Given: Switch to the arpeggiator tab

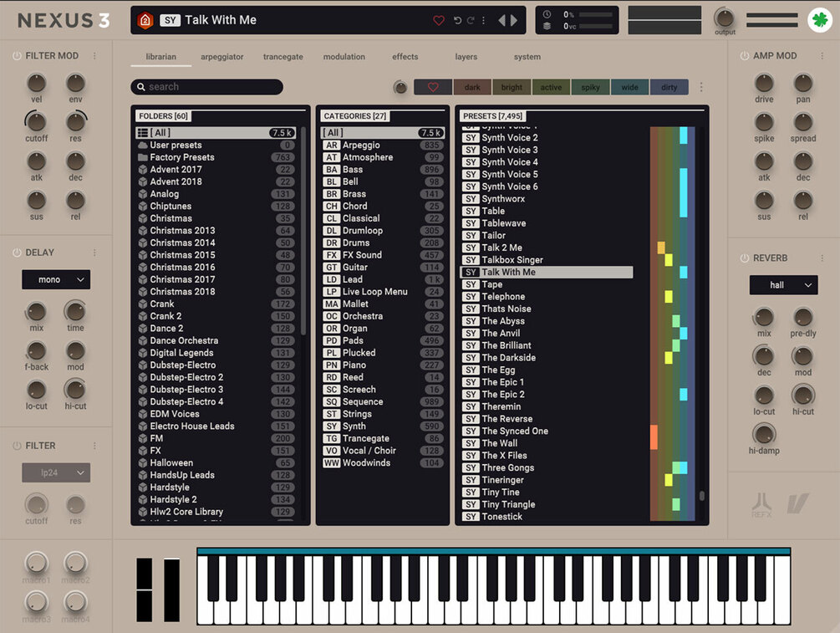Looking at the screenshot, I should click(221, 57).
